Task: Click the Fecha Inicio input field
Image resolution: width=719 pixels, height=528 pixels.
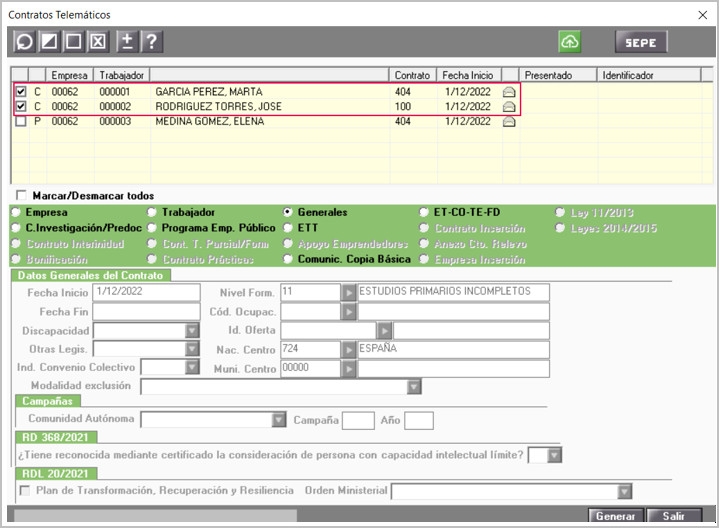Action: tap(146, 292)
